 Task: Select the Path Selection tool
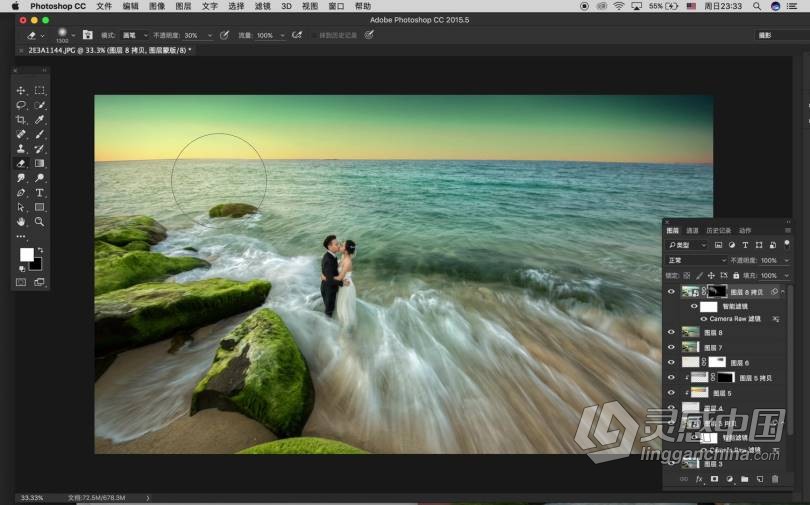21,207
